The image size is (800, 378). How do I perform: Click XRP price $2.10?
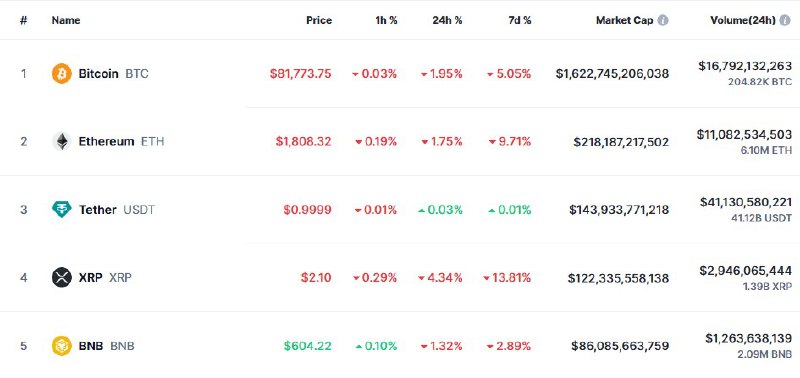(x=316, y=278)
